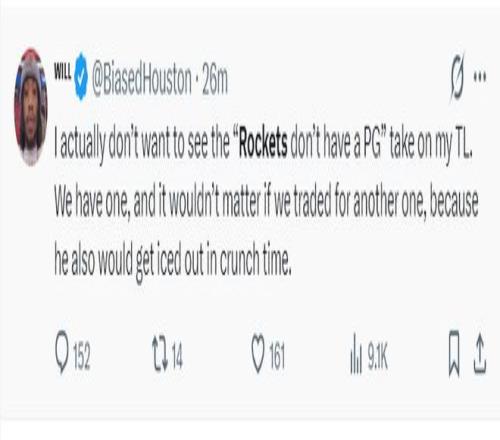Bookmark this tweet

[x=454, y=353]
